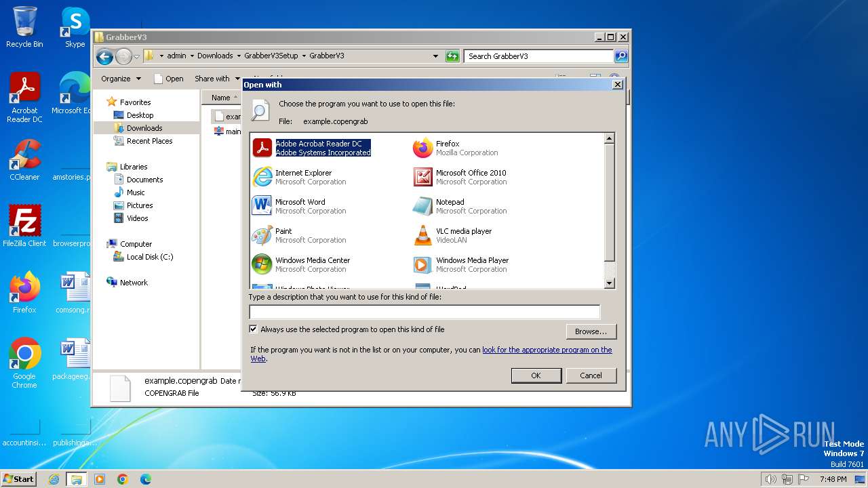868x488 pixels.
Task: Select Acrobat Reader DC desktop shortcut
Action: [x=24, y=98]
